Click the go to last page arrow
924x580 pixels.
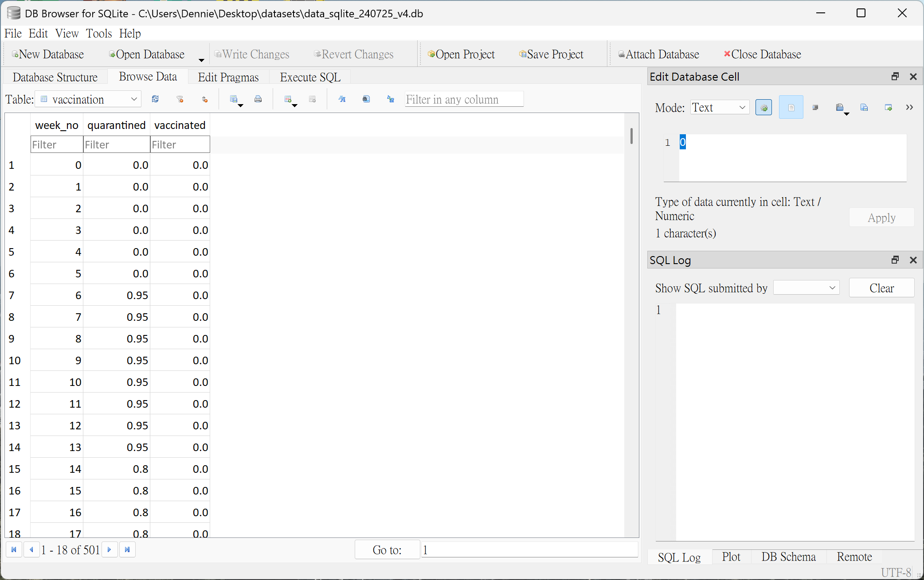click(127, 550)
